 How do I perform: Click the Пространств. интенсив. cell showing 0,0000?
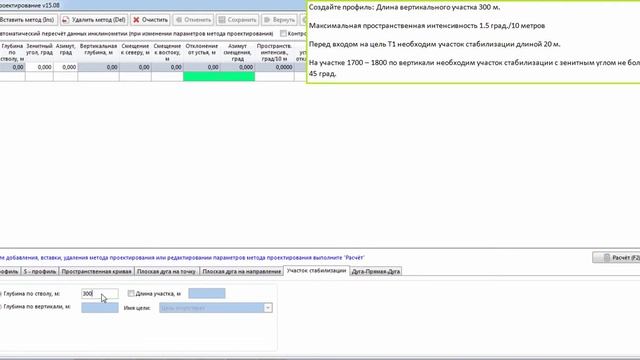click(x=274, y=67)
